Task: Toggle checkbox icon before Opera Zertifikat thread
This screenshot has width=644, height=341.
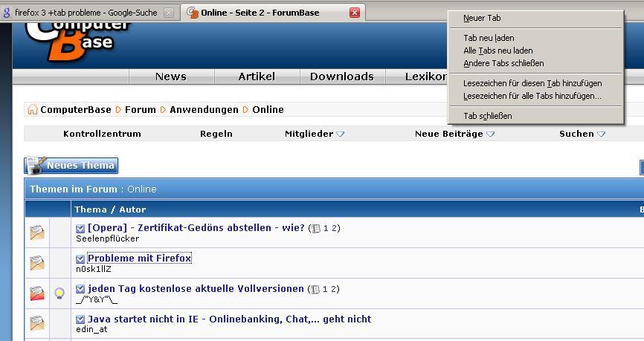Action: pyautogui.click(x=80, y=229)
